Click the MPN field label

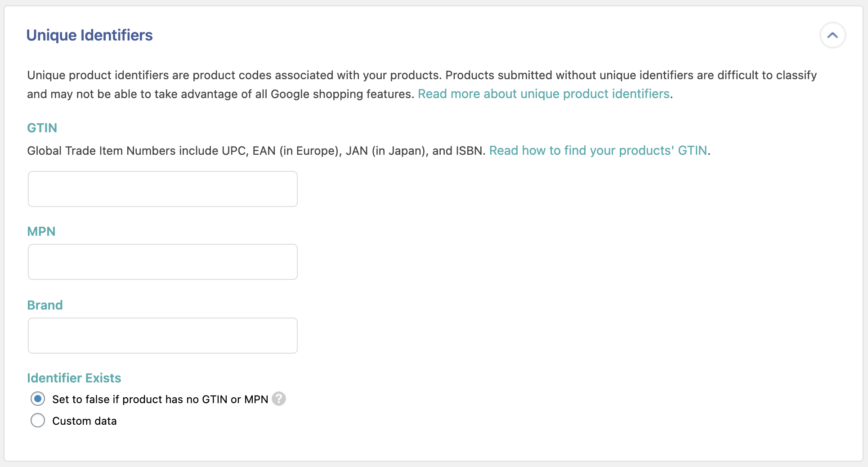coord(41,231)
